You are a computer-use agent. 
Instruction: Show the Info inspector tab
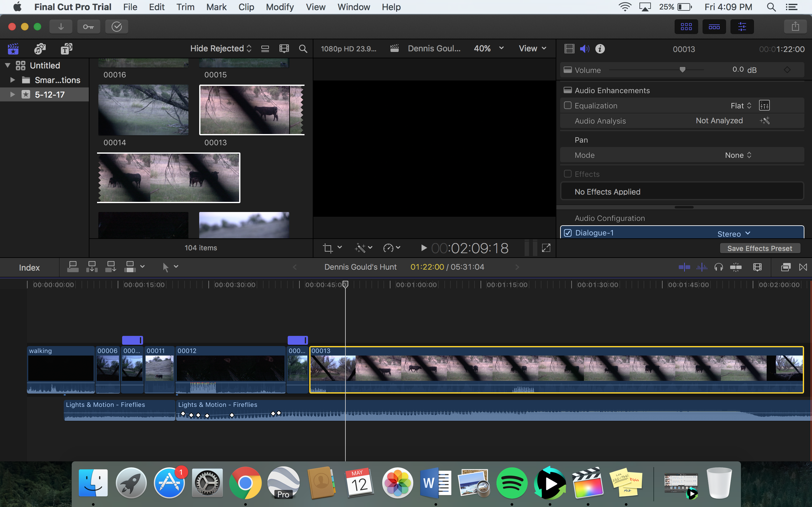point(600,49)
